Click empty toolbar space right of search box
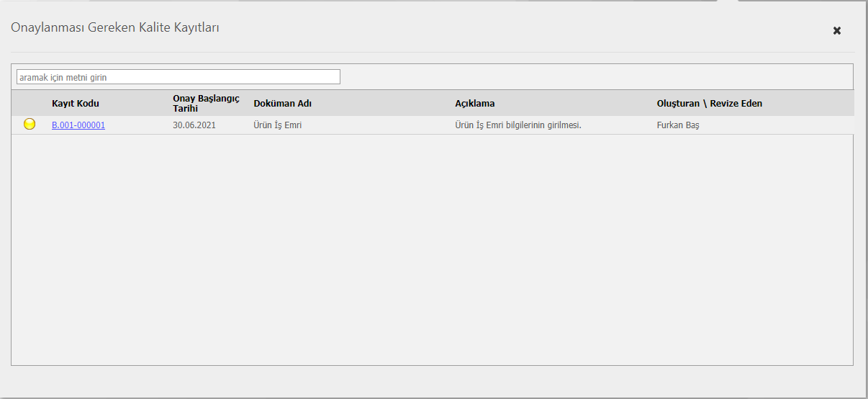Screen dimensions: 868x399 (590, 77)
